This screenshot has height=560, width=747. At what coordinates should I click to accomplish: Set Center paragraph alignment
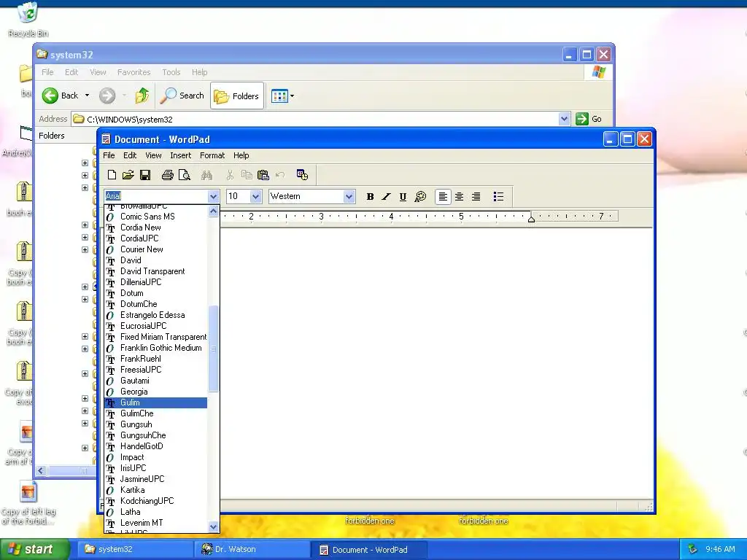point(460,197)
